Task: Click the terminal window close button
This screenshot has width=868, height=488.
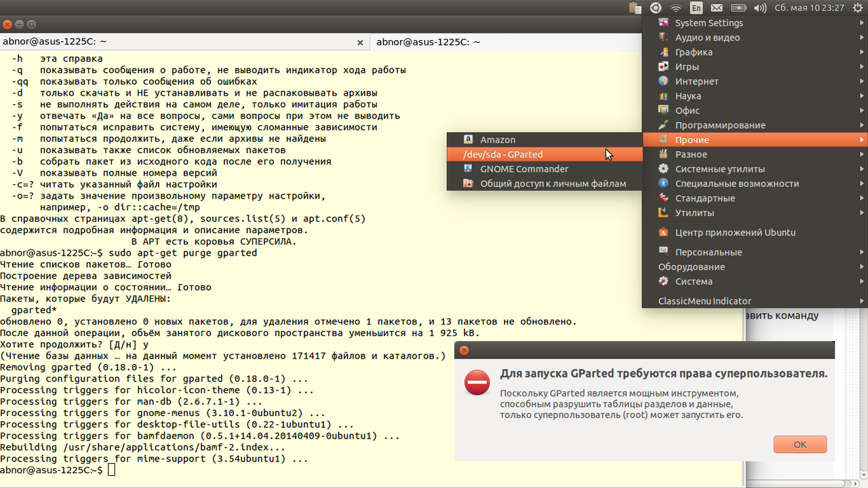Action: (7, 24)
